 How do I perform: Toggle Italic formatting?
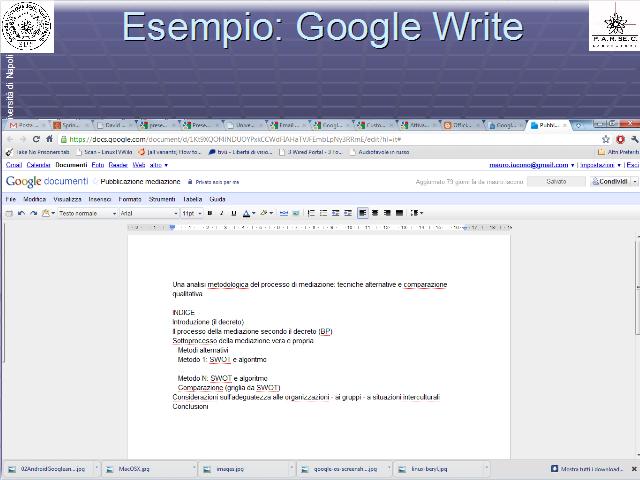pyautogui.click(x=222, y=213)
